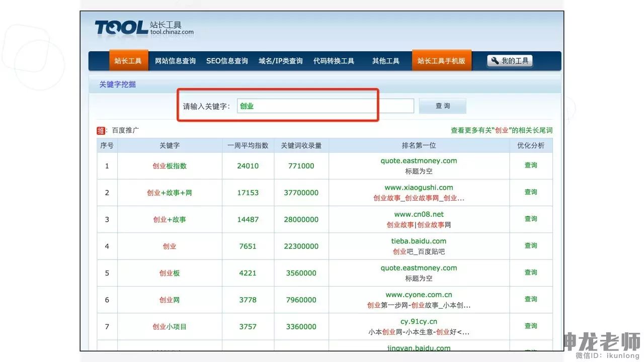Click indexed count 7960000
This screenshot has height=362, width=644.
tap(301, 300)
